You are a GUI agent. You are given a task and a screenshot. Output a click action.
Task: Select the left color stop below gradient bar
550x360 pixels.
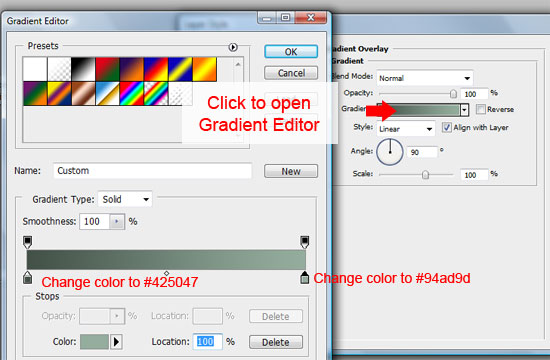click(x=27, y=277)
